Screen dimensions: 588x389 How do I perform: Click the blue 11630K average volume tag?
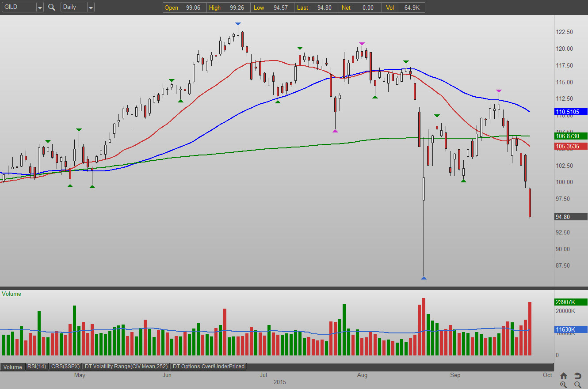(571, 329)
